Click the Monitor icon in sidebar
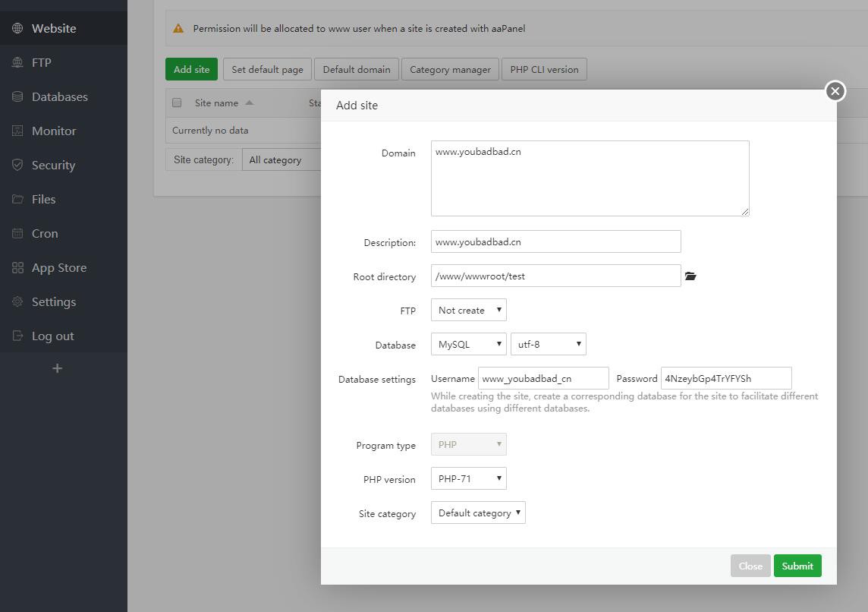This screenshot has width=868, height=612. [x=17, y=131]
